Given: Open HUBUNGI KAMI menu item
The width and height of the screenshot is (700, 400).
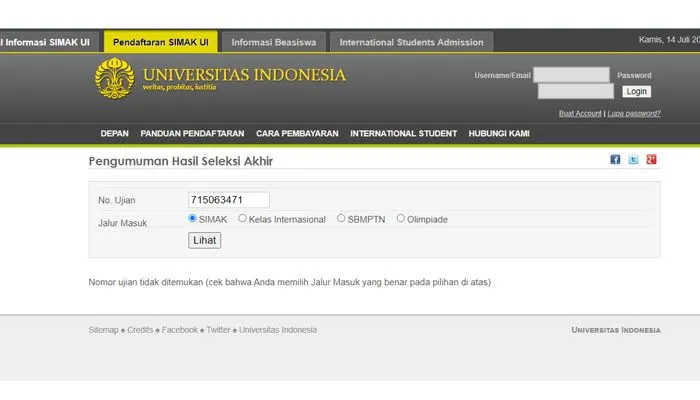Looking at the screenshot, I should (x=499, y=133).
